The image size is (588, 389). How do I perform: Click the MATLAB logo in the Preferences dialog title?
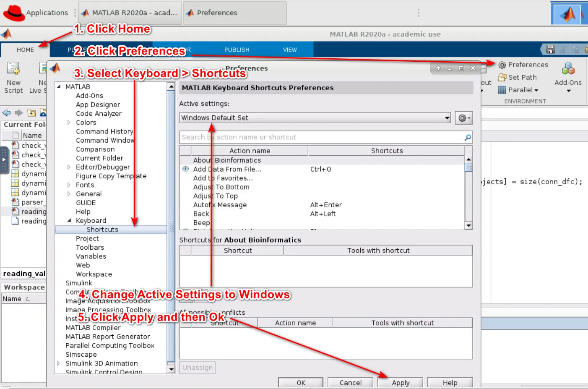(55, 68)
